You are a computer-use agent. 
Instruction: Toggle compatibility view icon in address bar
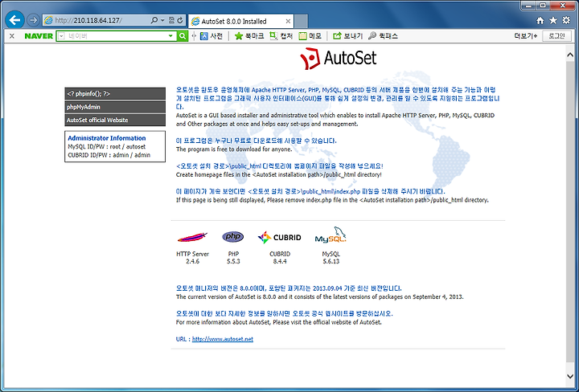[x=172, y=20]
